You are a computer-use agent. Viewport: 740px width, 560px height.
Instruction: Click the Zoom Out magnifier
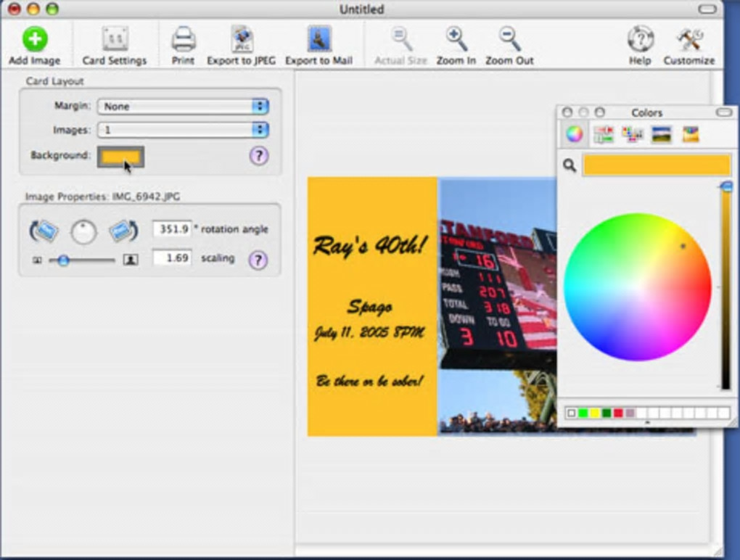(x=510, y=46)
